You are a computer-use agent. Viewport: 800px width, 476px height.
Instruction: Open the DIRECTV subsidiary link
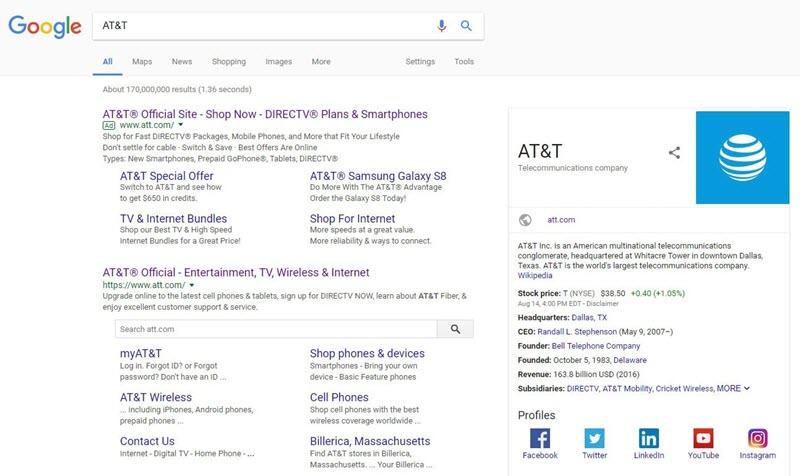click(583, 388)
